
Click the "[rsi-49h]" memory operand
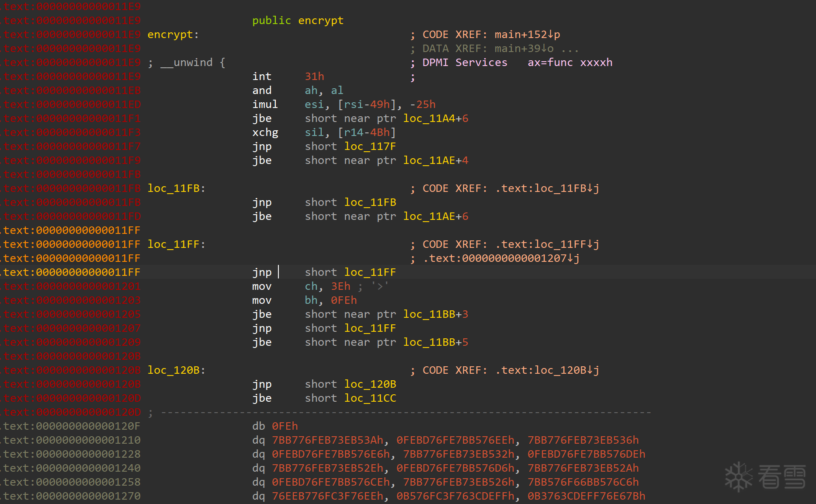pos(370,104)
